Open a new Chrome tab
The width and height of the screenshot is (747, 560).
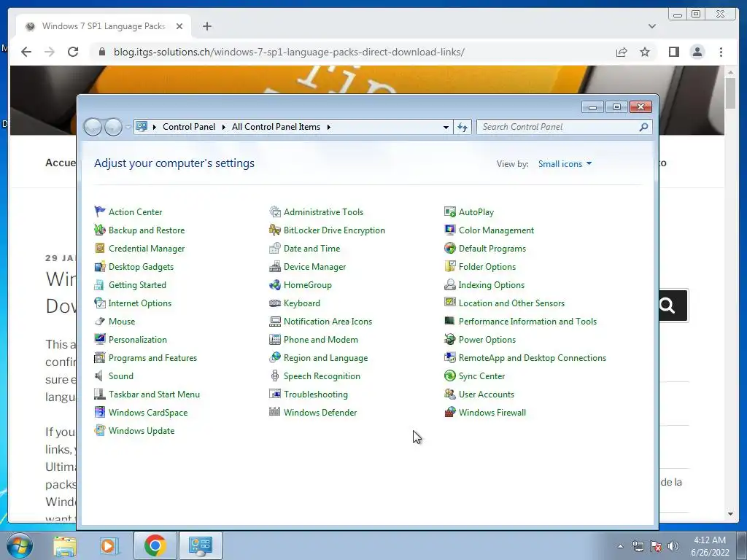(x=206, y=26)
